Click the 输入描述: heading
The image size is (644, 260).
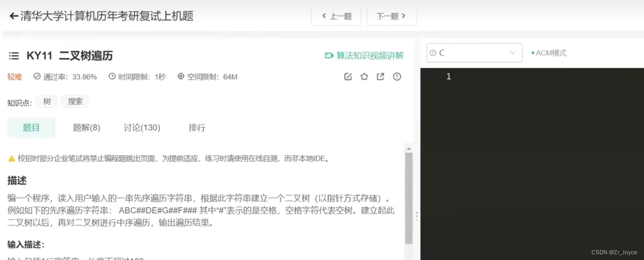tap(26, 245)
